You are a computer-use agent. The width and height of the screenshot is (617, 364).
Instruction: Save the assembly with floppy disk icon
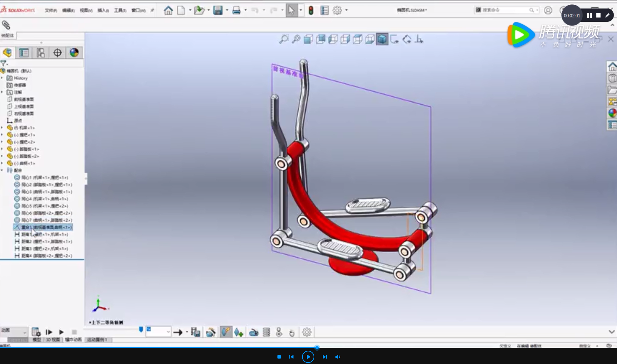pos(218,11)
